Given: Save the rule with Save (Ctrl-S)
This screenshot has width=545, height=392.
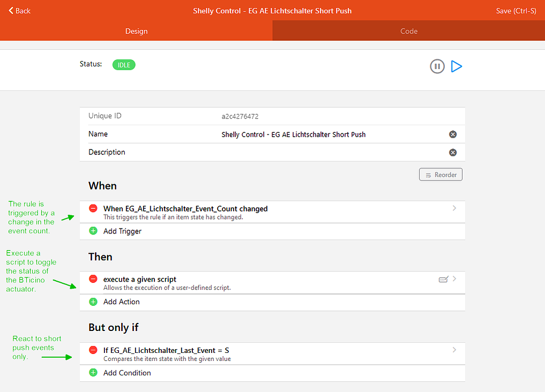Looking at the screenshot, I should tap(516, 11).
